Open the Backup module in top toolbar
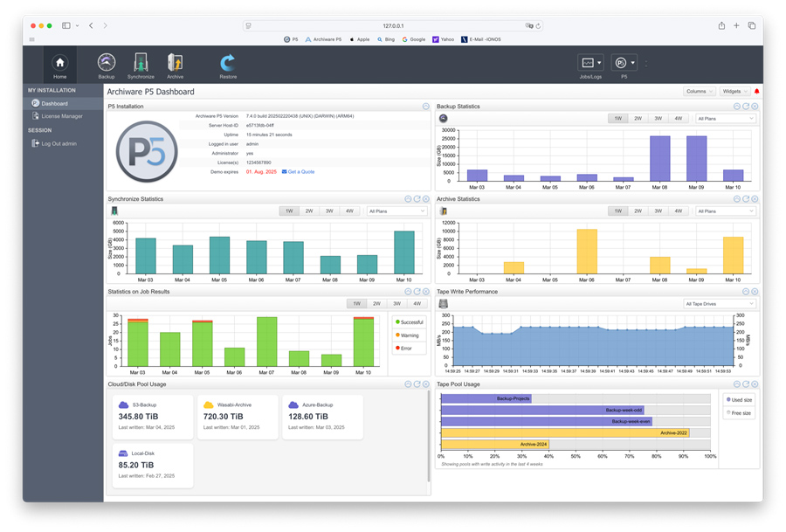 pos(107,63)
